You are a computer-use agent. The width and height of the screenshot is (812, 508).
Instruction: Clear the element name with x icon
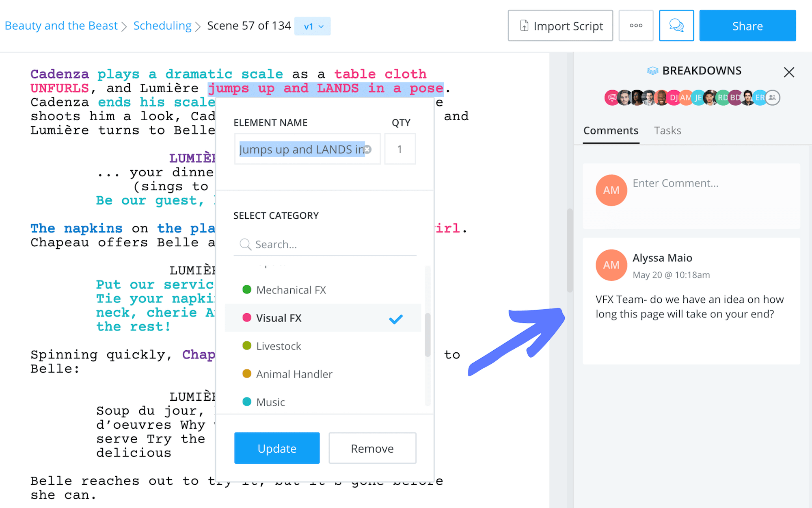[x=368, y=150]
